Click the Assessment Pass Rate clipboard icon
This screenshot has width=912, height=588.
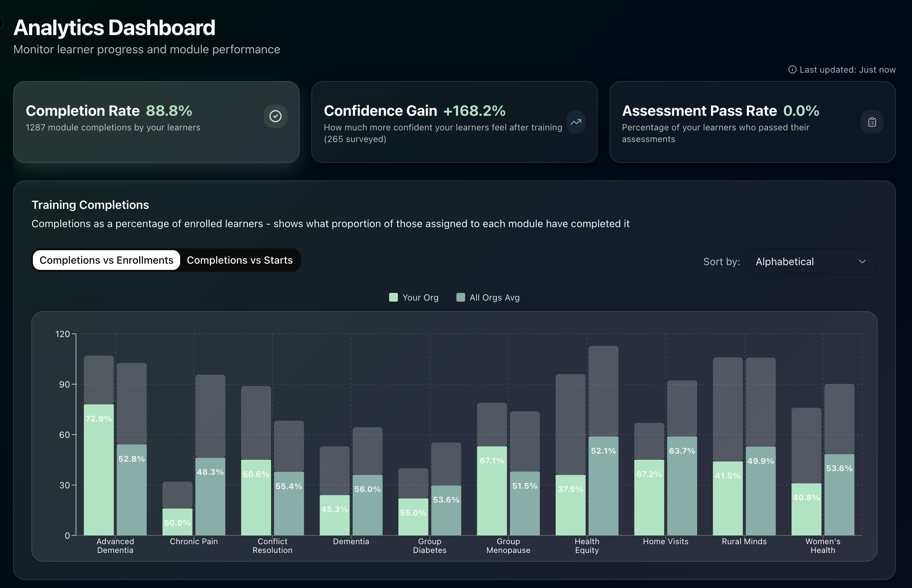coord(872,122)
